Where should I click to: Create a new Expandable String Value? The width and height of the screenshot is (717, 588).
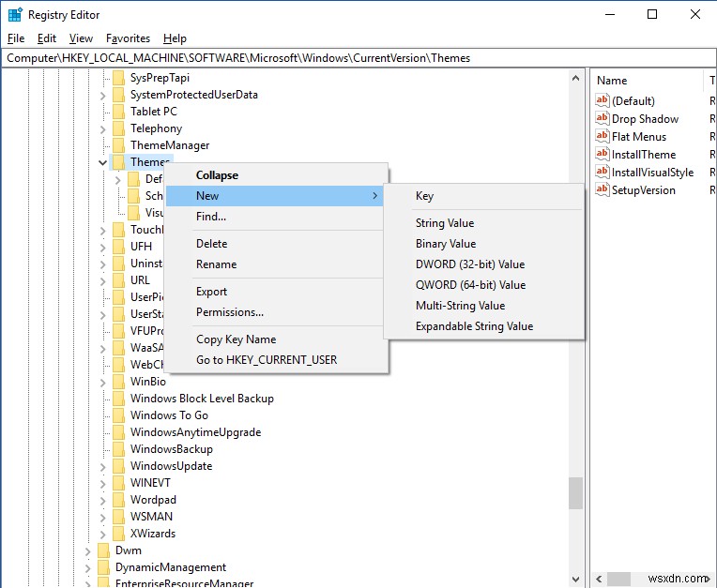484,325
